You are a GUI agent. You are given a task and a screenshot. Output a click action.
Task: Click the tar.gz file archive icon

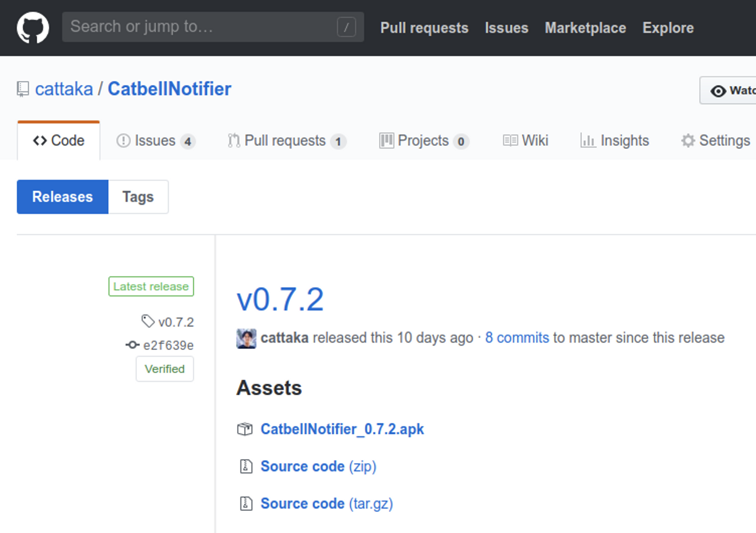(x=246, y=503)
